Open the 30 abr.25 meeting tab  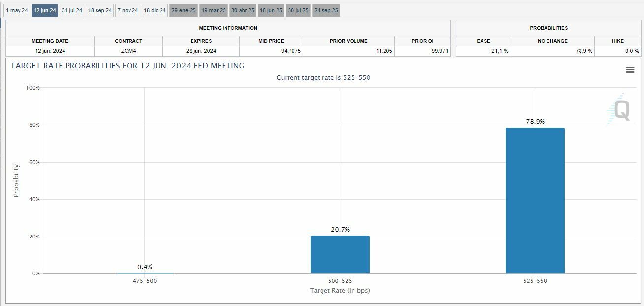pos(243,10)
